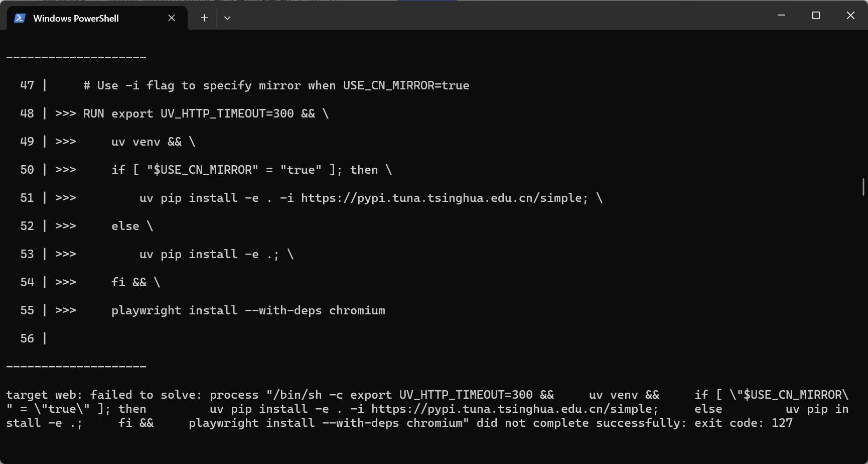Click the vertical scrollbar thumb
868x464 pixels.
coord(863,187)
